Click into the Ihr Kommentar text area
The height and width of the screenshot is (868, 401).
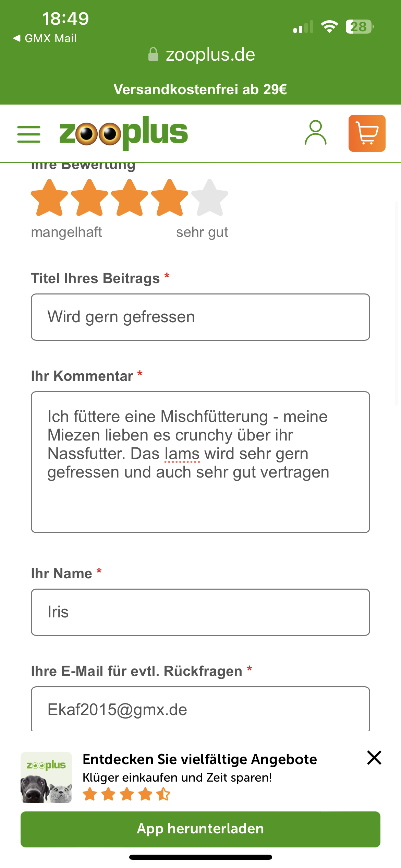pyautogui.click(x=200, y=461)
